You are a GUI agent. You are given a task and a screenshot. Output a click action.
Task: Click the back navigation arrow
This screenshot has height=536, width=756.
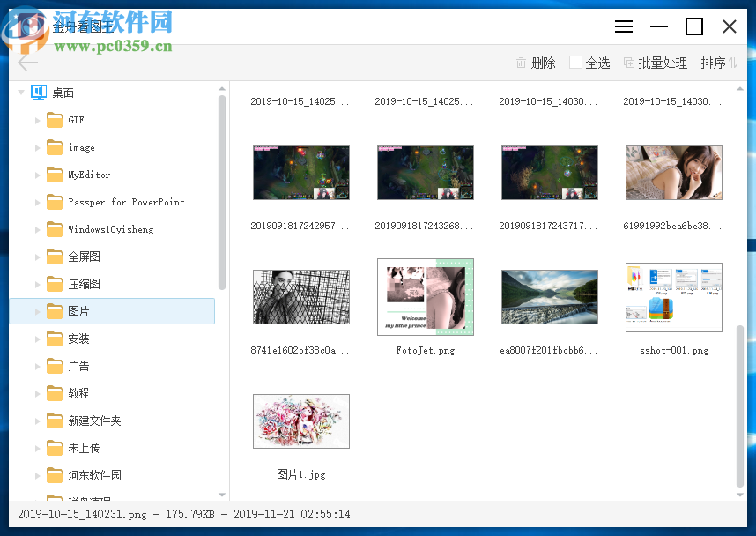click(27, 63)
